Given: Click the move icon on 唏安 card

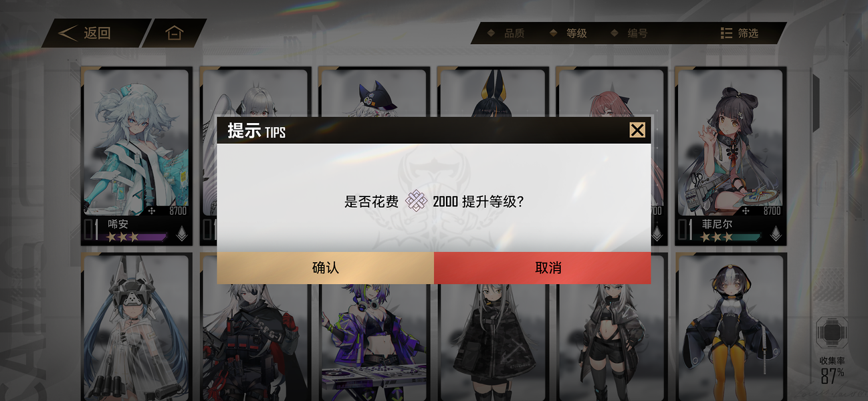Looking at the screenshot, I should click(x=151, y=211).
